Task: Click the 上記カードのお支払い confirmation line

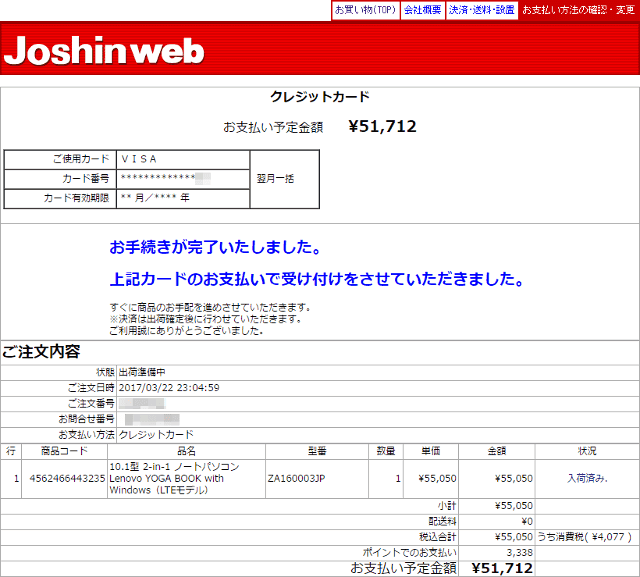Action: point(317,279)
